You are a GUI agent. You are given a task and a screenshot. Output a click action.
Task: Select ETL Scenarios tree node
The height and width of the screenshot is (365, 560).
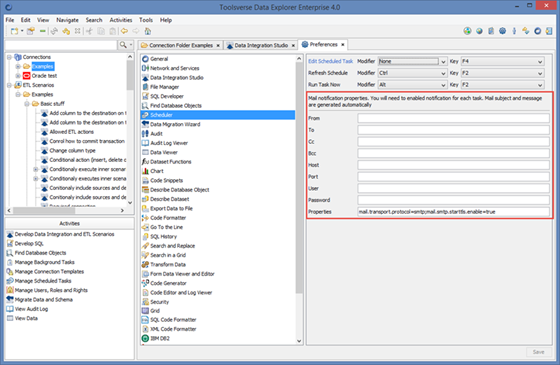tap(38, 85)
